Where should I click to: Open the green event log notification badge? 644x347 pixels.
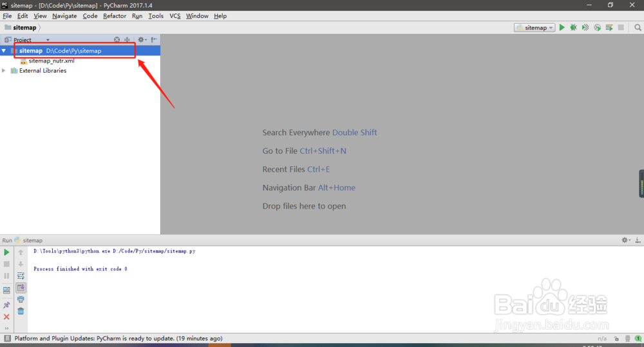pos(638,339)
